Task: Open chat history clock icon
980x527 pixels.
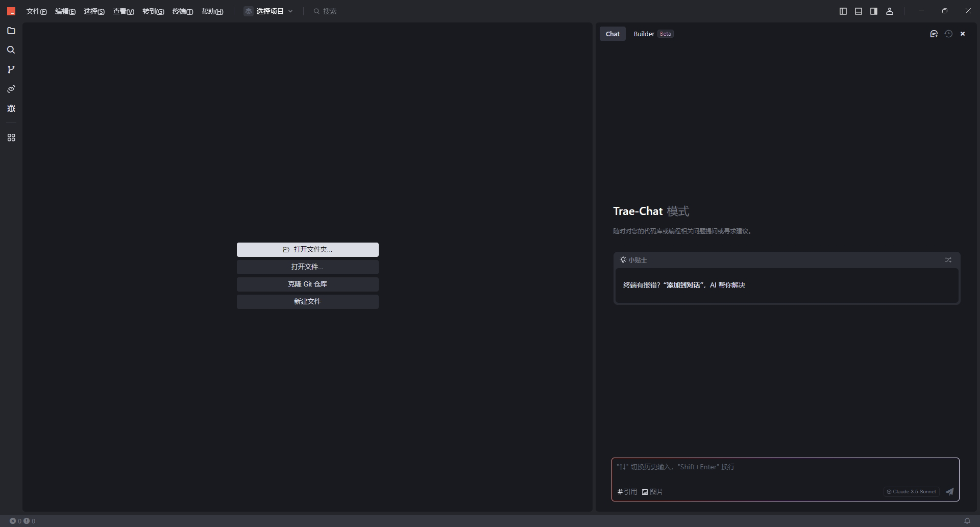Action: [x=948, y=34]
